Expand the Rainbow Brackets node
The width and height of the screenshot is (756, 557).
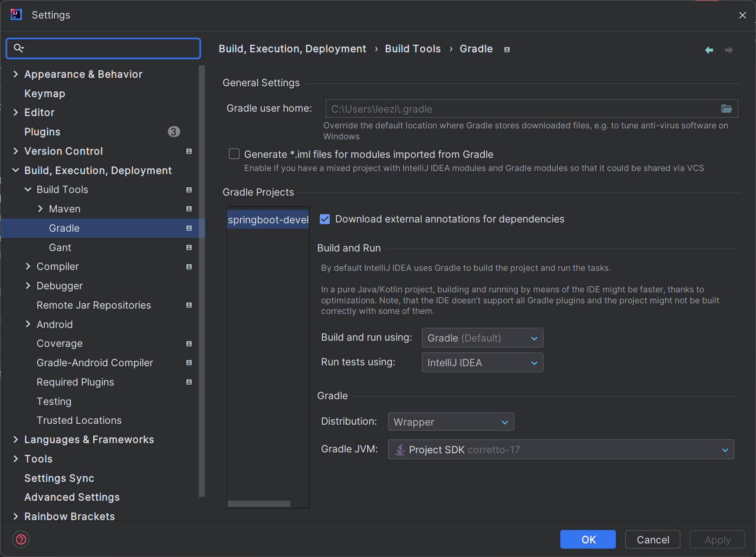pos(16,517)
